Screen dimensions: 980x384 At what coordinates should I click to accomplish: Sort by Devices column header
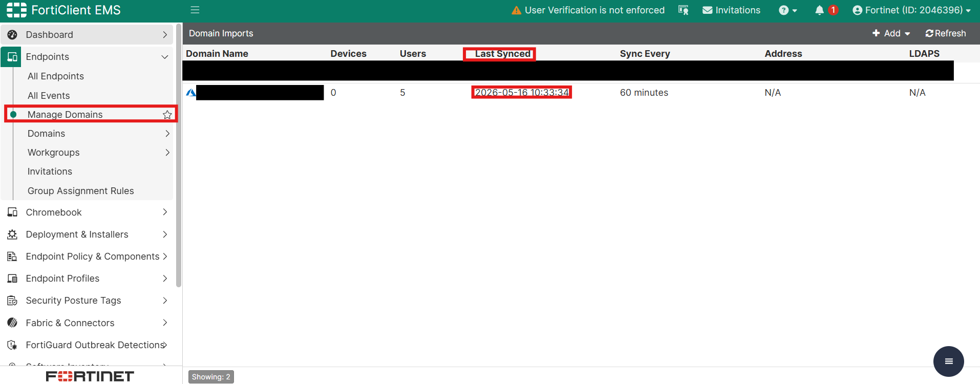click(349, 54)
